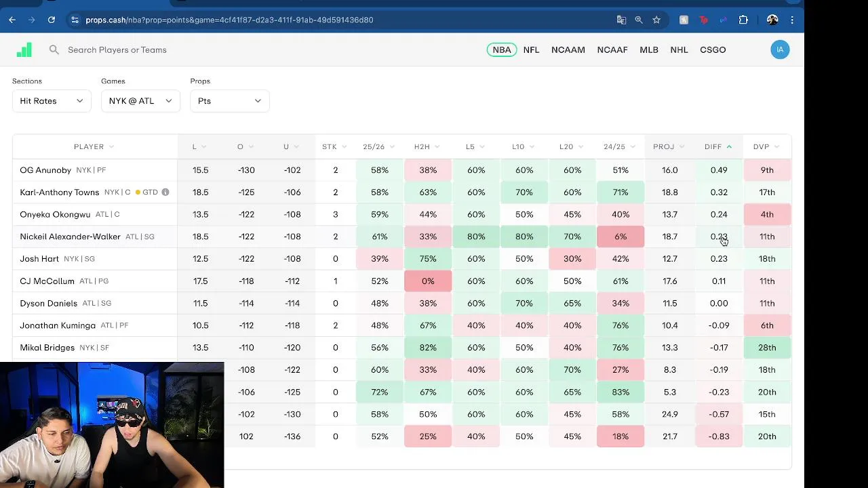Click the first gray extension icon
This screenshot has height=488, width=868.
(684, 20)
